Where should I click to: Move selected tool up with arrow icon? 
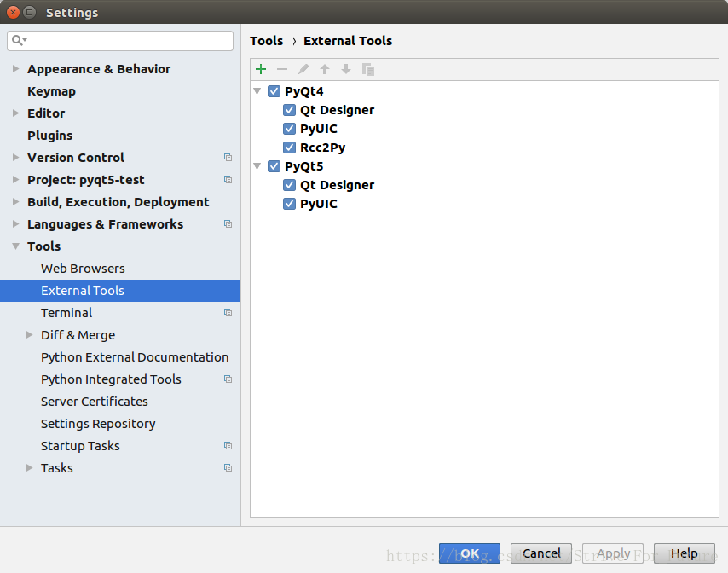[325, 70]
